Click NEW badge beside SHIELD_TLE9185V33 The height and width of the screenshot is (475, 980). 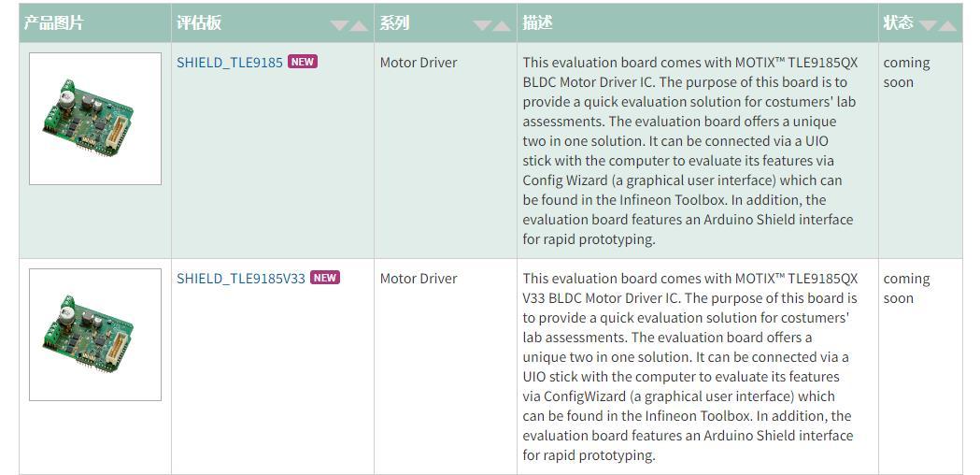pos(325,278)
